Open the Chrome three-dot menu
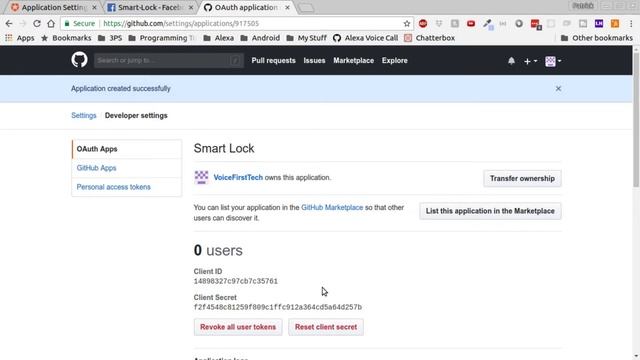Screen dimensions: 640x360 (631, 24)
